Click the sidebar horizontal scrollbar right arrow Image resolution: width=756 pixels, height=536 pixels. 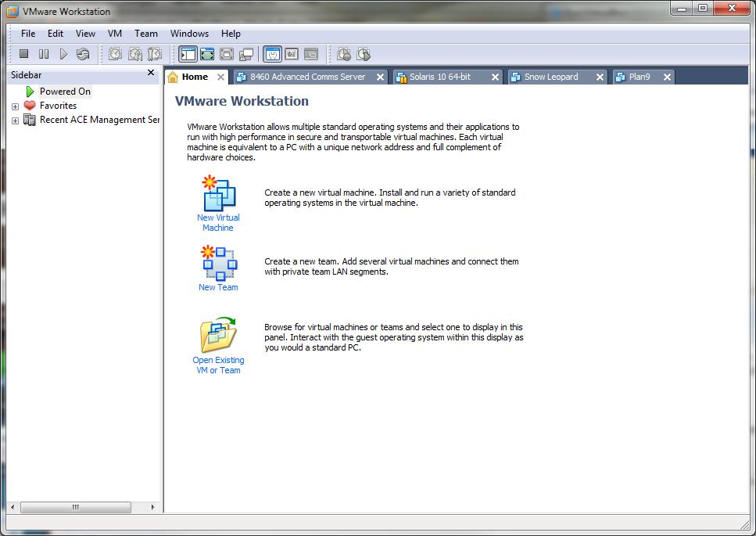pyautogui.click(x=152, y=507)
